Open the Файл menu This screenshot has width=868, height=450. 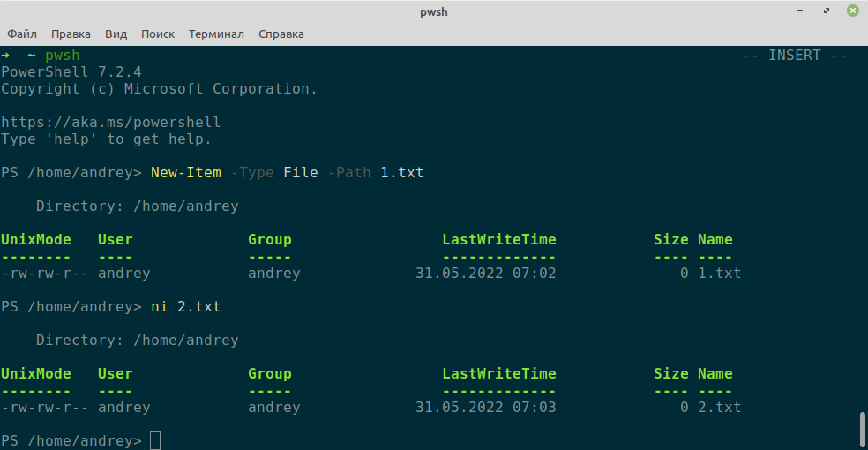(x=22, y=34)
